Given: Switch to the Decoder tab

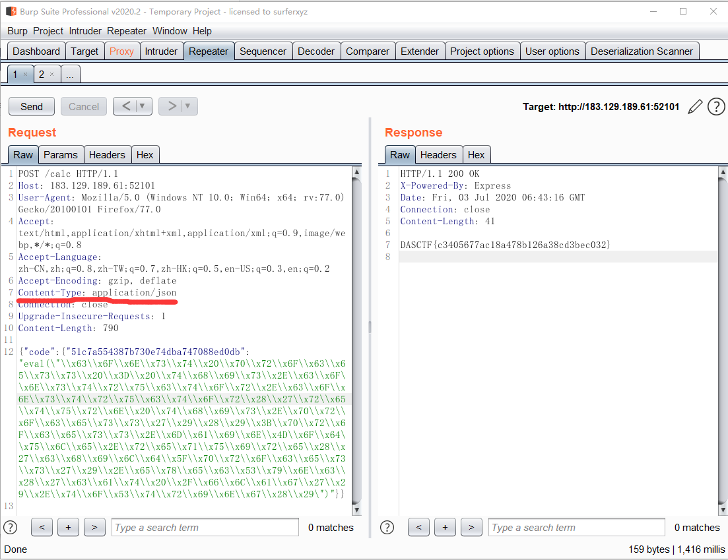Looking at the screenshot, I should [x=316, y=51].
